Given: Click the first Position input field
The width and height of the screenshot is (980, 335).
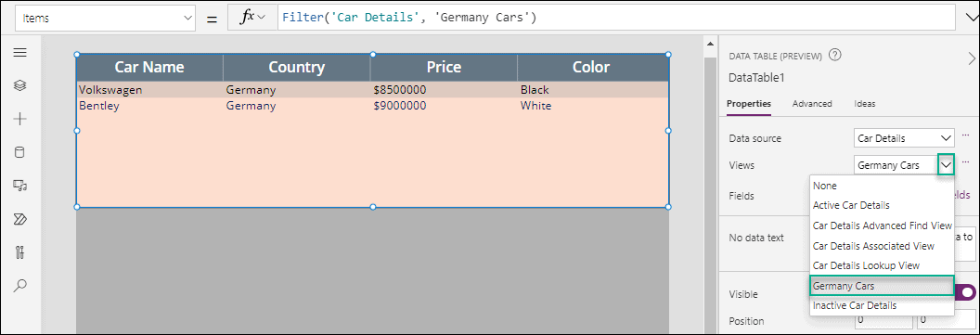Looking at the screenshot, I should click(883, 321).
